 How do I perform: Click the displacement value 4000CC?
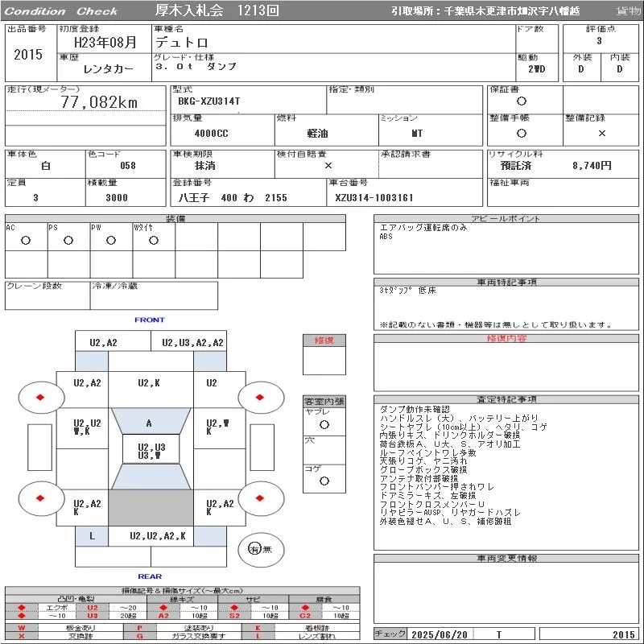coord(211,134)
